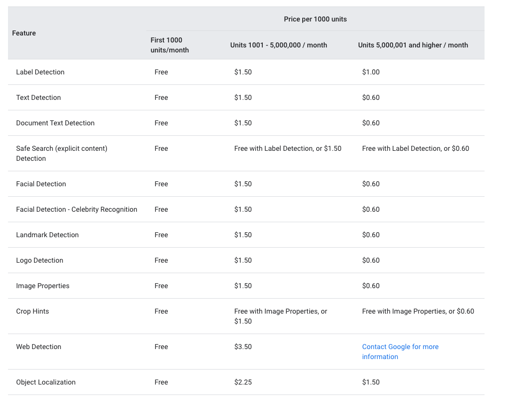Click the $0.60 price in Text Detection row
The height and width of the screenshot is (404, 532).
pyautogui.click(x=371, y=97)
